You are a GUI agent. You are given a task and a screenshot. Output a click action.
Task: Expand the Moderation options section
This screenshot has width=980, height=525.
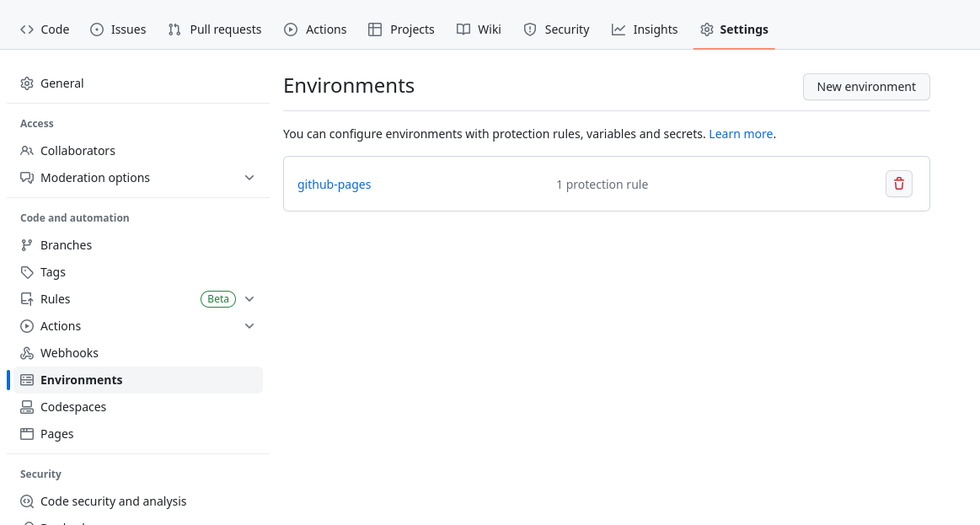tap(249, 177)
